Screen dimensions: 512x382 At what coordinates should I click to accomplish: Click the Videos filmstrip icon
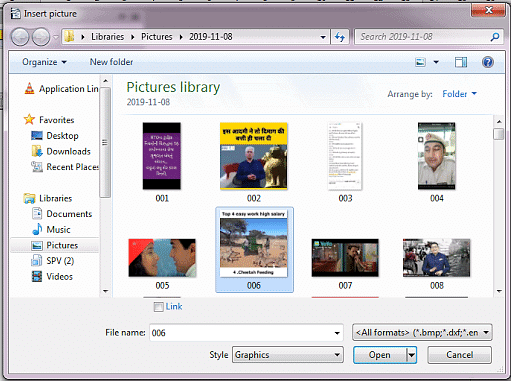37,276
